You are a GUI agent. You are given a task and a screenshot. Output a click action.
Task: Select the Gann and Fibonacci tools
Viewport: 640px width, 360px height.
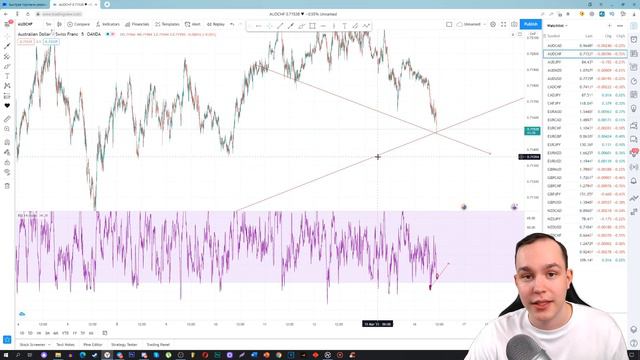(x=7, y=56)
